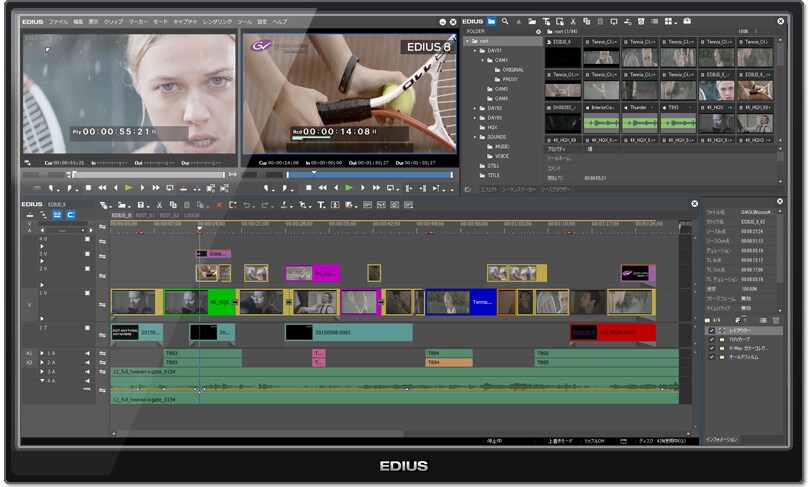
Task: Expand the 1 A audio track
Action: click(42, 353)
